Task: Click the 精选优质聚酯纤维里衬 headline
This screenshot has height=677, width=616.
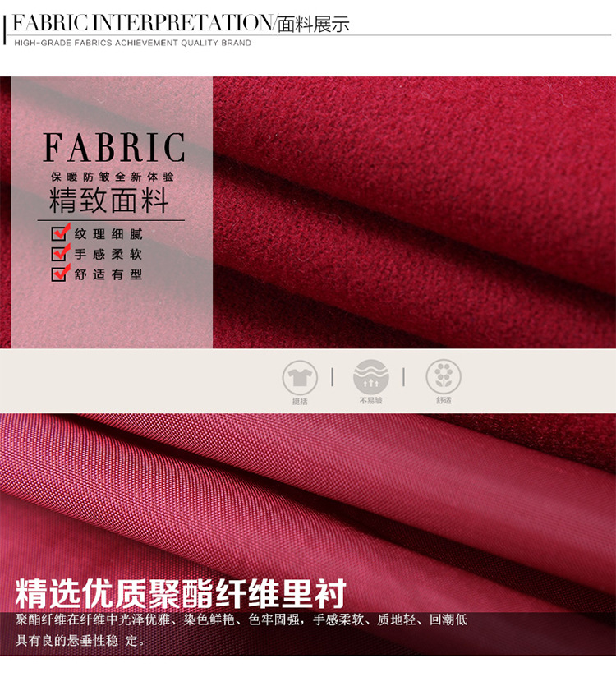Action: point(182,594)
